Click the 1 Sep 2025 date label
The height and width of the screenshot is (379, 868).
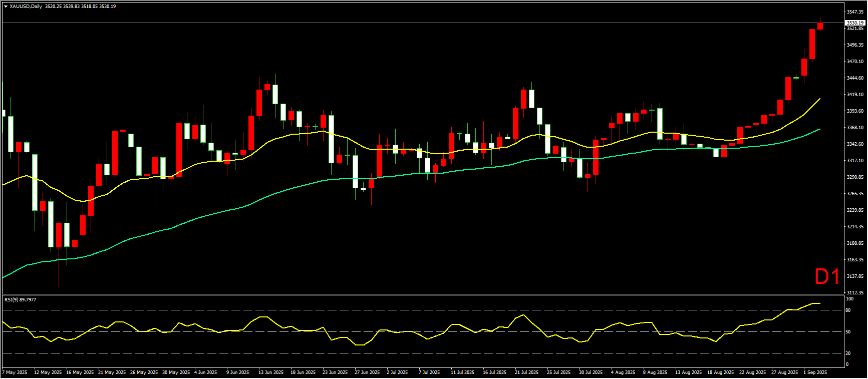815,372
